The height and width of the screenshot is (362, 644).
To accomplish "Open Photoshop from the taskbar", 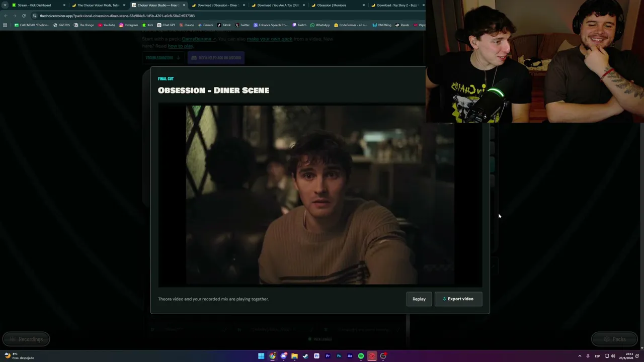I will click(x=339, y=356).
